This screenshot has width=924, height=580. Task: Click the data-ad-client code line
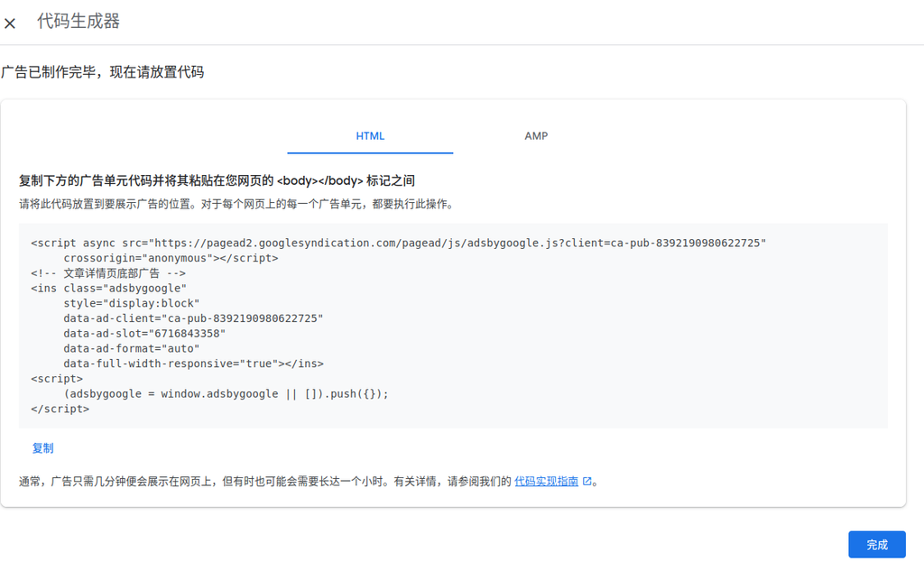193,318
